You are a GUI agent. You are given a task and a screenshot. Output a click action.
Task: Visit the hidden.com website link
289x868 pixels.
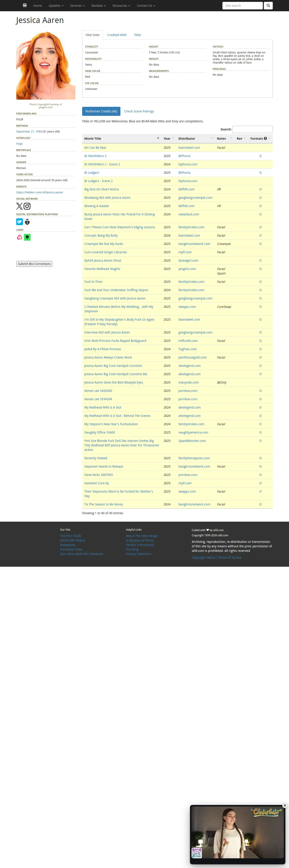40,192
